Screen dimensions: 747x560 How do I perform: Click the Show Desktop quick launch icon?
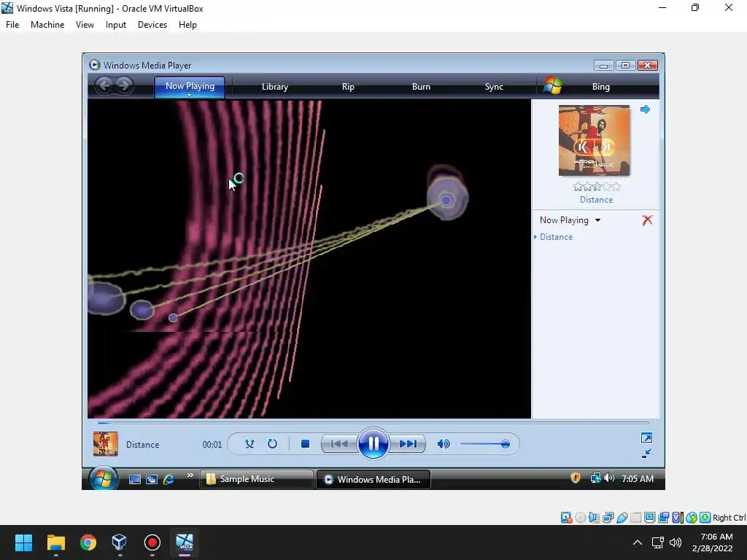pyautogui.click(x=135, y=479)
